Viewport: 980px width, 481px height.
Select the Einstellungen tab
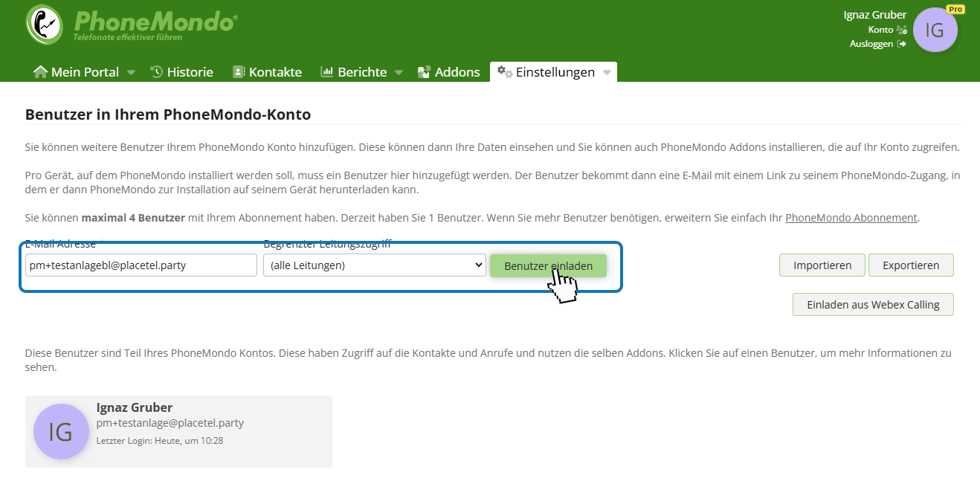(553, 72)
